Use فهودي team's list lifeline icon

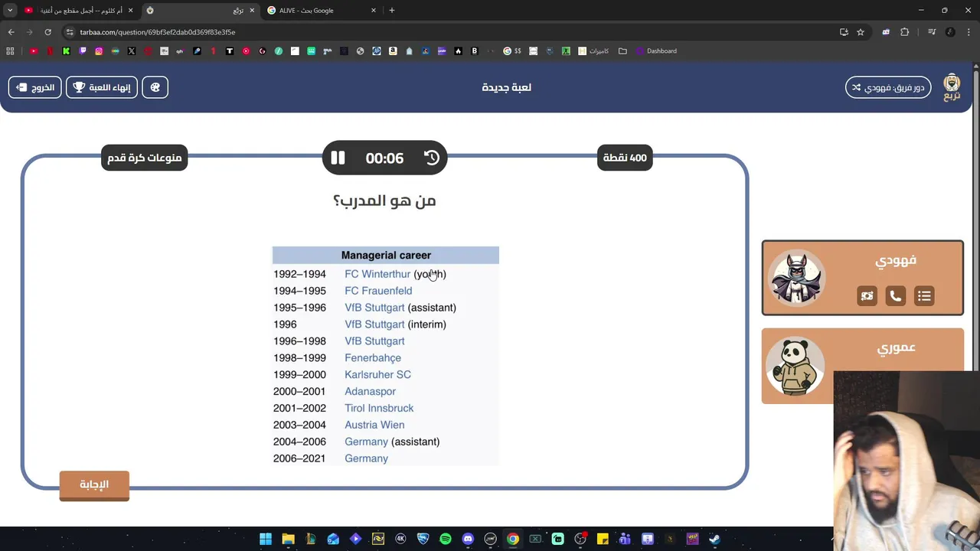click(924, 296)
